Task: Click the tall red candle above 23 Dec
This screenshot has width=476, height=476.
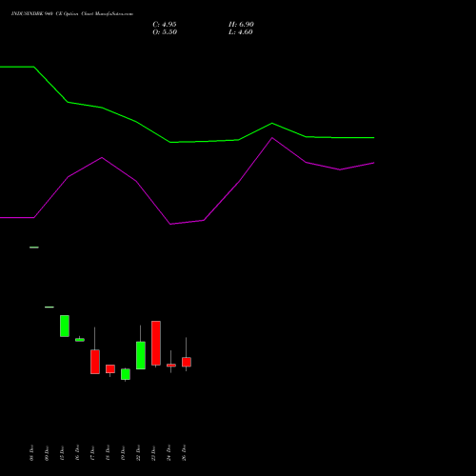Action: point(156,343)
